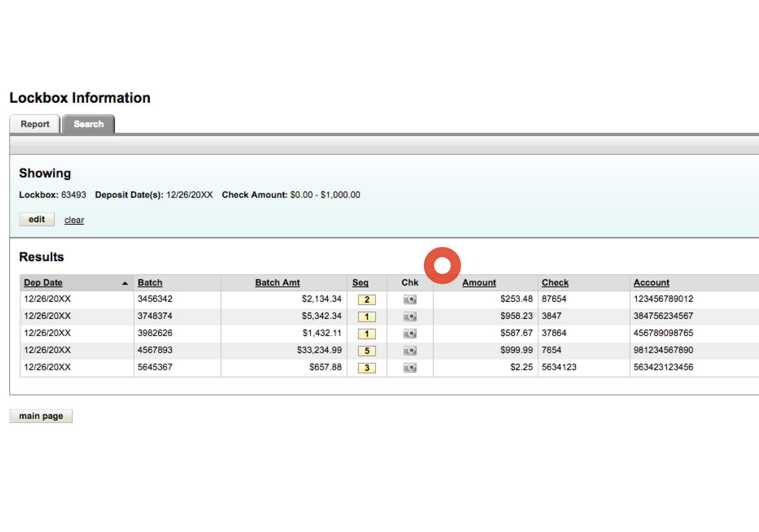The width and height of the screenshot is (759, 532).
Task: Click Seq 2 box in batch 3456342 row
Action: click(367, 300)
